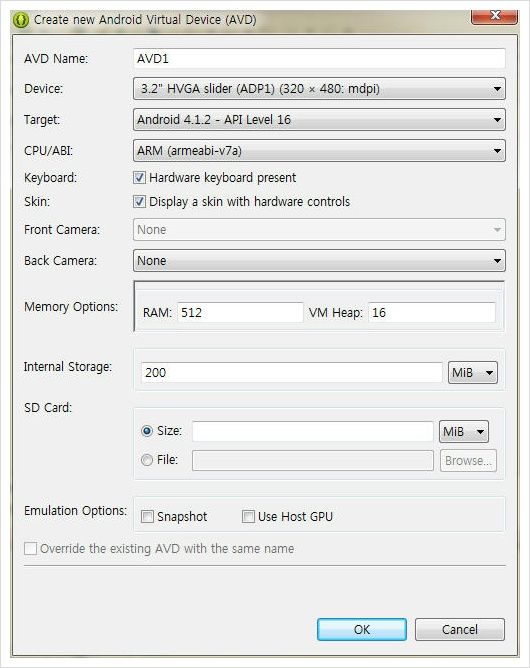This screenshot has height=668, width=530.
Task: Toggle Display a skin with hardware controls
Action: point(139,201)
